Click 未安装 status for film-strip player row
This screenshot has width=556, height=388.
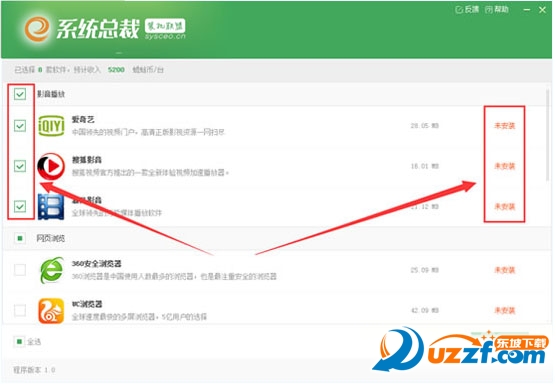pyautogui.click(x=505, y=206)
